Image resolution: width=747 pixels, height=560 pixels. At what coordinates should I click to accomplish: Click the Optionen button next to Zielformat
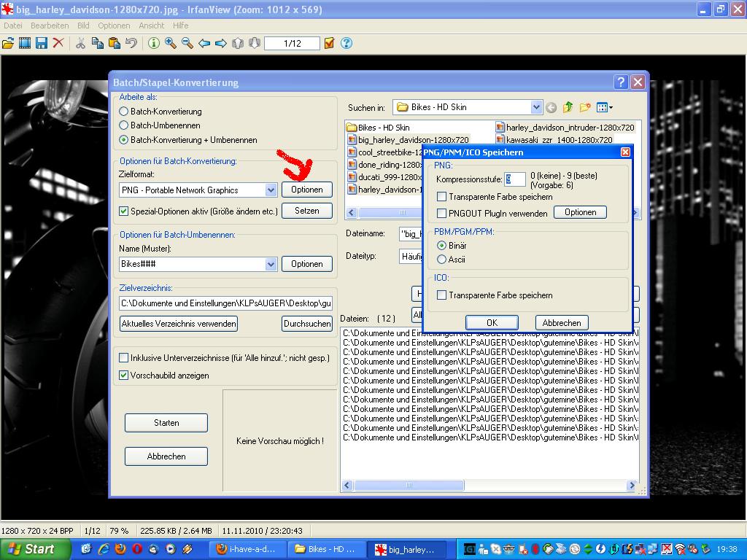tap(307, 190)
